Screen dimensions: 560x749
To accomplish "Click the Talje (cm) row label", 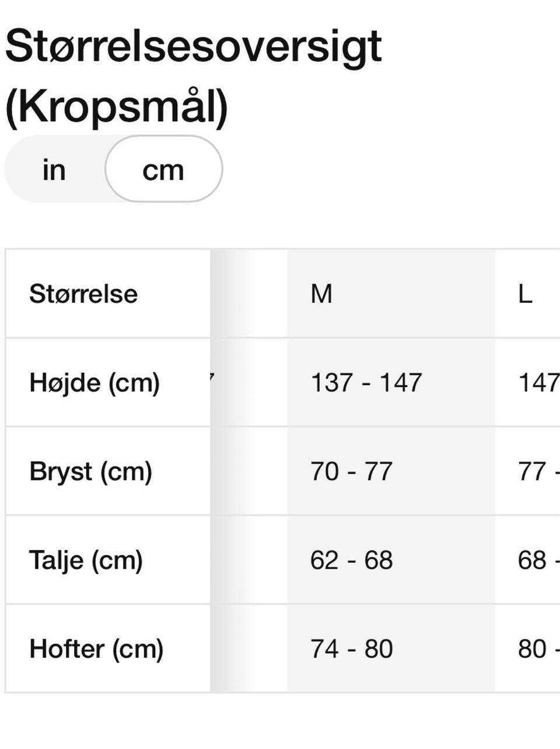I will [86, 560].
